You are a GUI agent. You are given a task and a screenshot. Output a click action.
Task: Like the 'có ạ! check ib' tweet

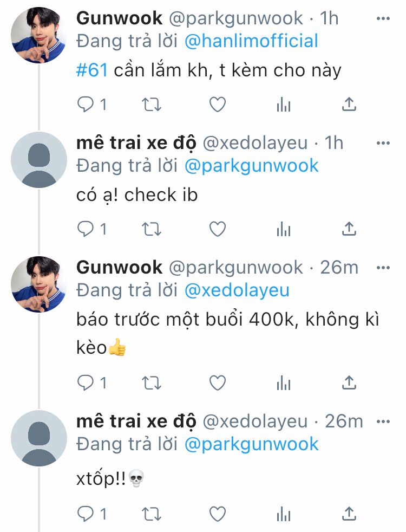pyautogui.click(x=217, y=229)
